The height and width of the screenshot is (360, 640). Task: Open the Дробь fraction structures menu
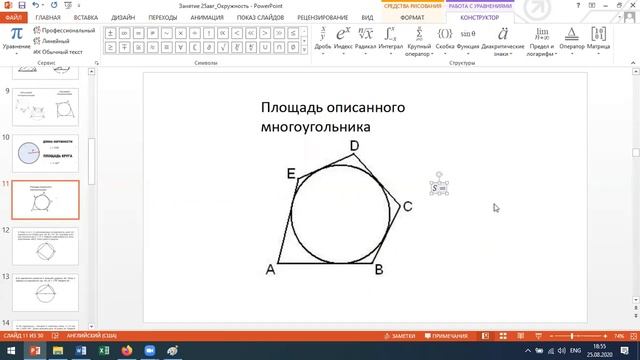click(322, 41)
